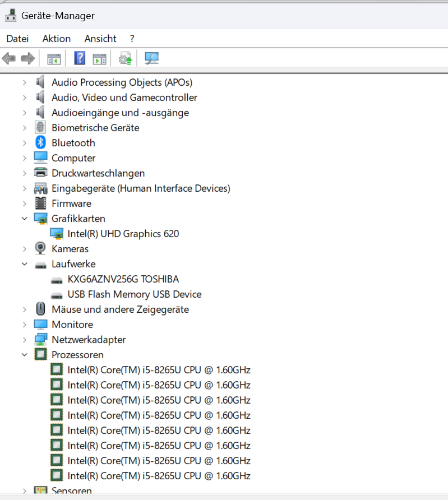Select the Sensoren category label
Screen dimensions: 448x500
point(71,490)
